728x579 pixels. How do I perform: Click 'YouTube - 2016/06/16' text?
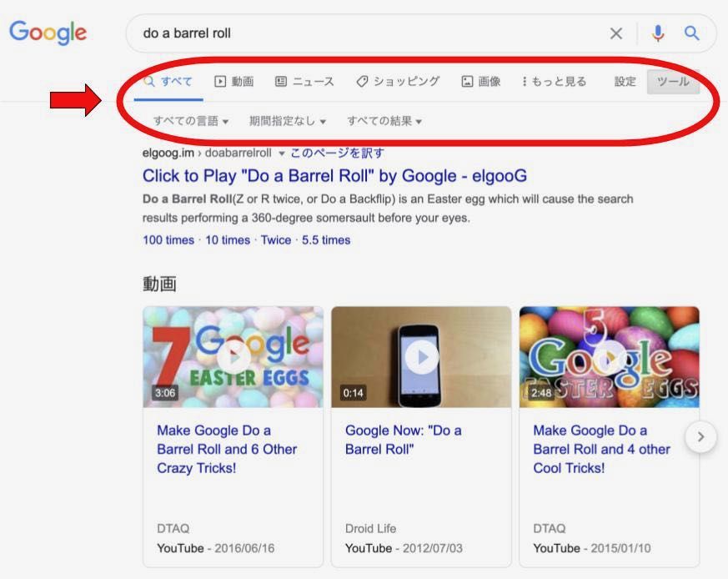[215, 548]
